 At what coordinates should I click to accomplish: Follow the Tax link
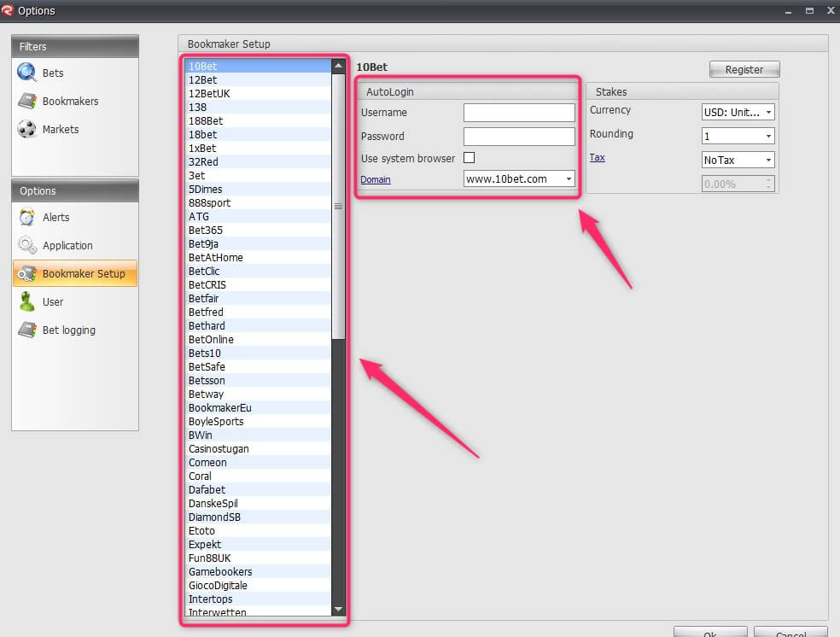[597, 158]
